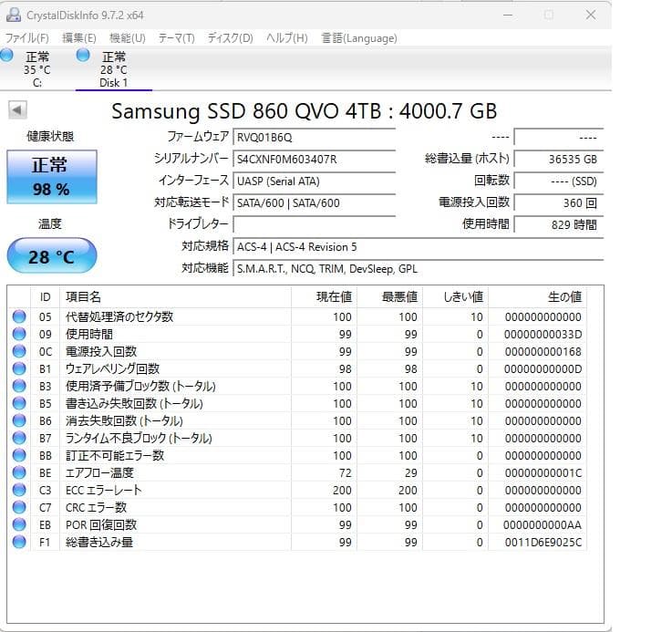Select the POR 回復回数 attribute name

point(101,524)
